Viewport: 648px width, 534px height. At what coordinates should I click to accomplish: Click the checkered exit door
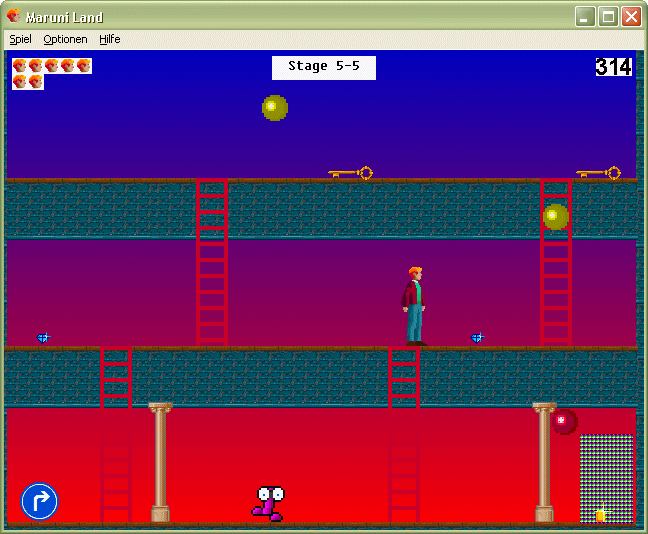pyautogui.click(x=606, y=479)
